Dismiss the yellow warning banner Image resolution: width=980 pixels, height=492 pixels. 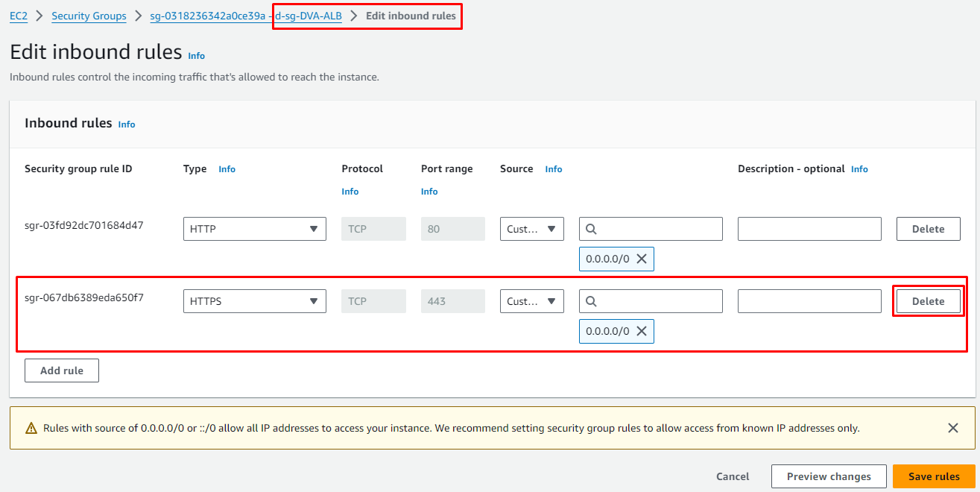click(x=952, y=428)
